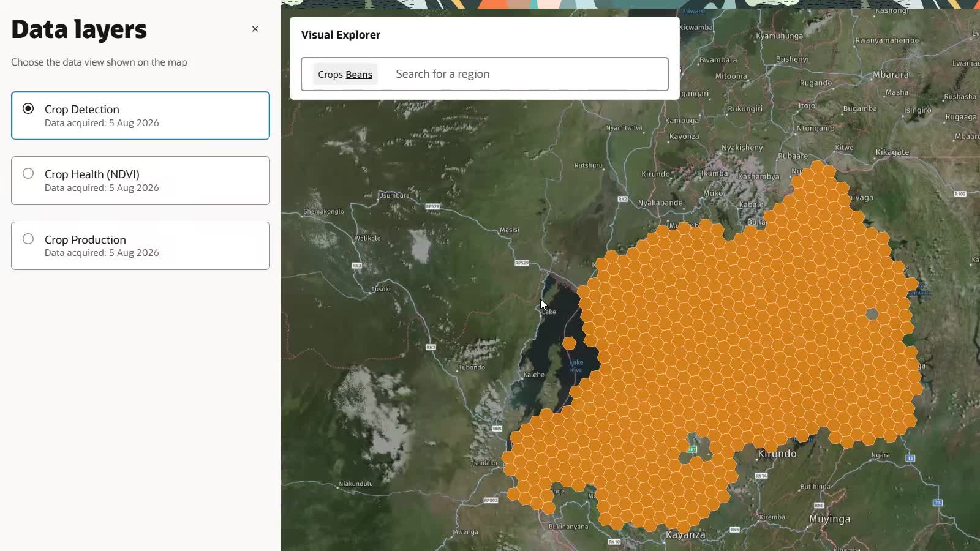The image size is (980, 551).
Task: Click the Muyinga map label
Action: pos(830,519)
